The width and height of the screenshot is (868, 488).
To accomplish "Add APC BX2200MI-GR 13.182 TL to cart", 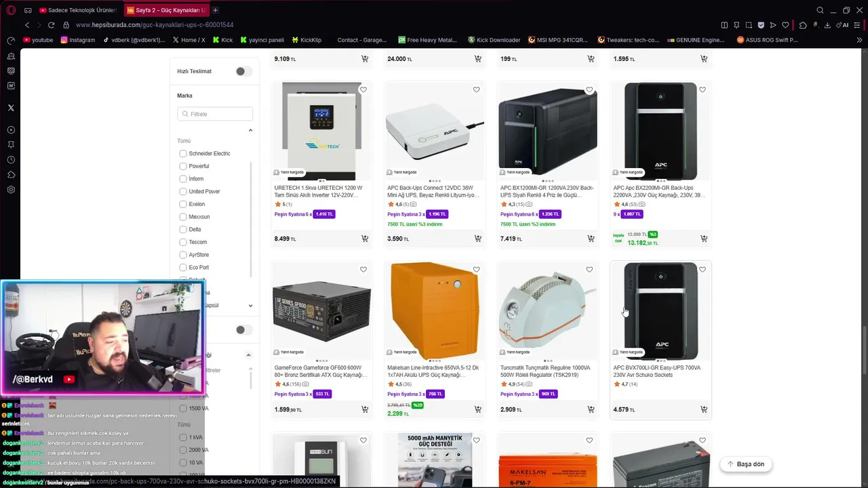I will click(704, 239).
